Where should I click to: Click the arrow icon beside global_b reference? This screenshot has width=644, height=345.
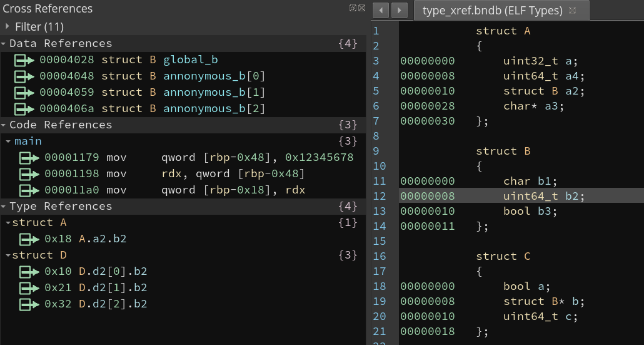click(x=24, y=60)
